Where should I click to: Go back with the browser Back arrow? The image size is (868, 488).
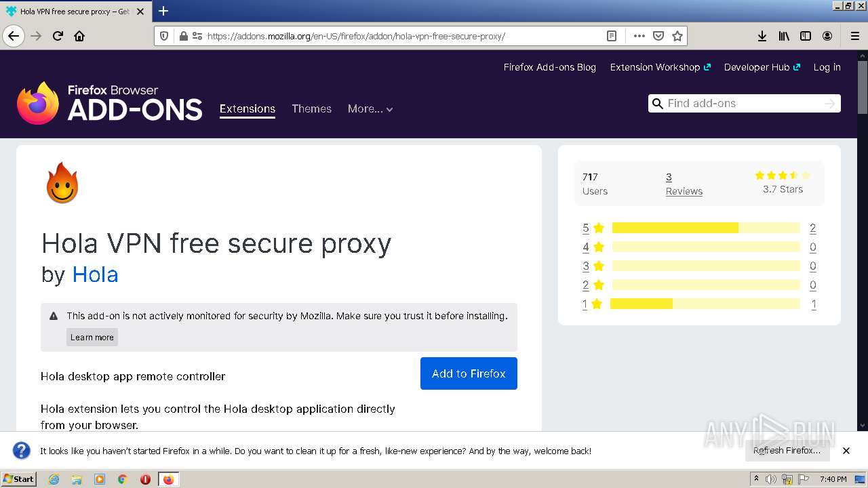[x=14, y=36]
